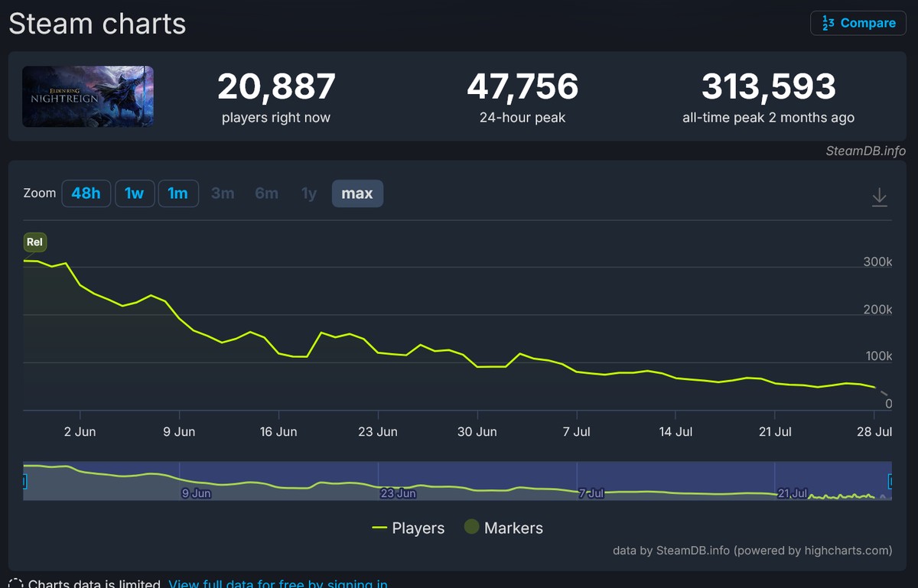Set chart zoom to 3m

(223, 193)
